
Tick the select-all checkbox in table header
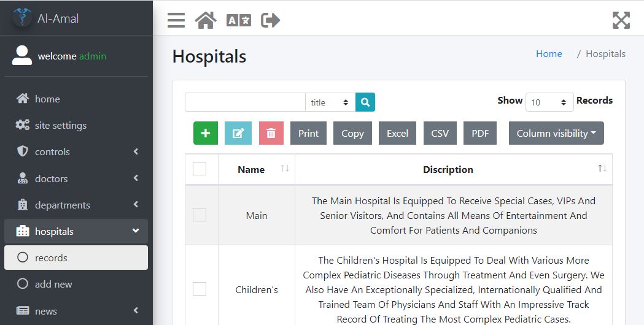(200, 169)
